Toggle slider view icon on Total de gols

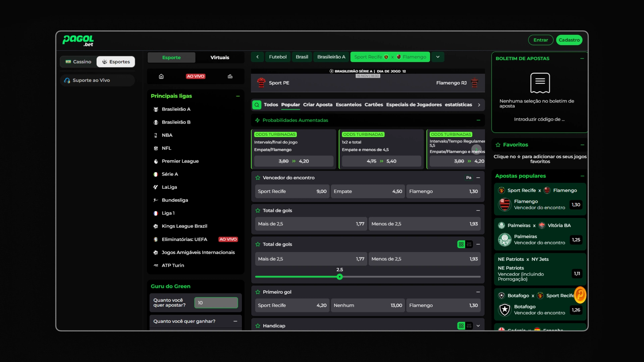[x=469, y=244]
